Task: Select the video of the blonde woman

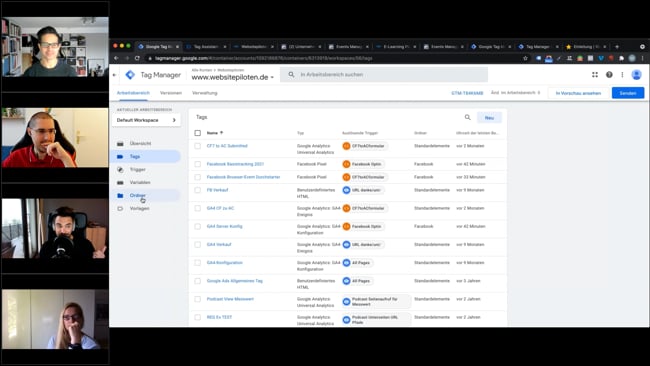Action: (55, 319)
